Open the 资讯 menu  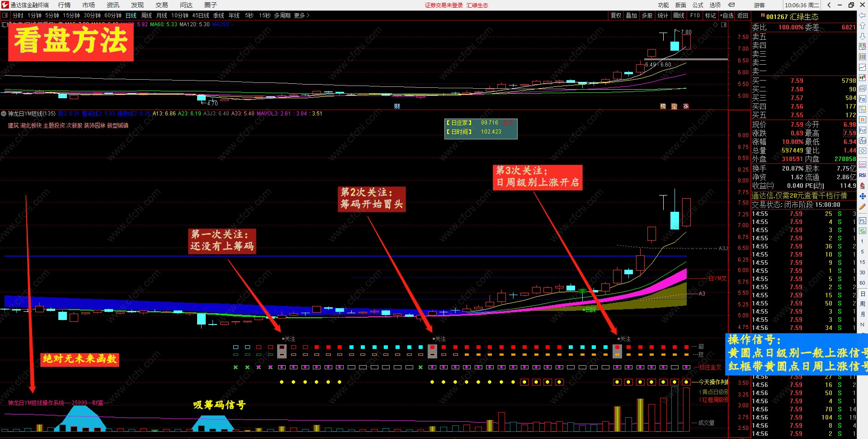tap(113, 5)
